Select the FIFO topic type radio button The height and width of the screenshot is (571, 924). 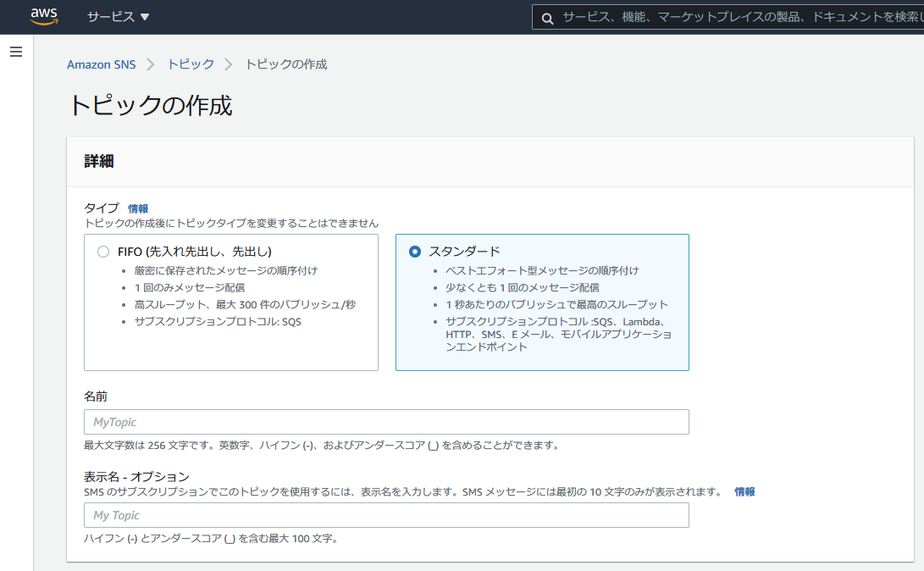click(103, 252)
